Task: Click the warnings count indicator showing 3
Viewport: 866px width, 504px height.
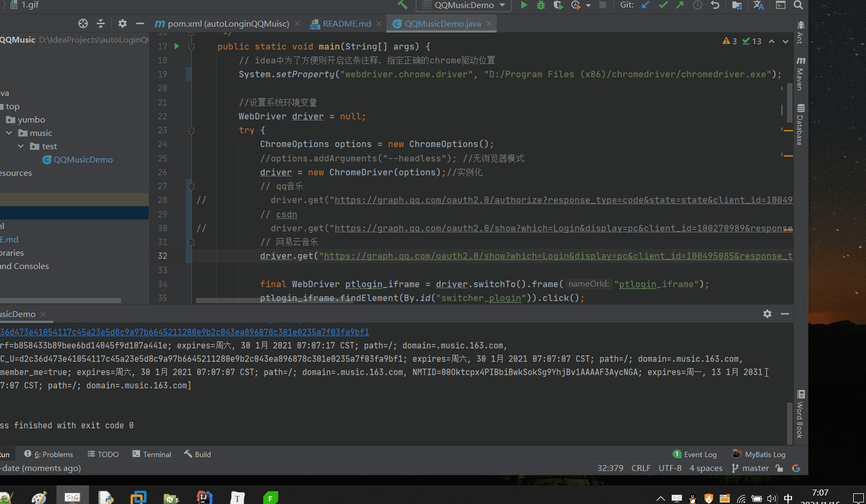Action: 730,41
